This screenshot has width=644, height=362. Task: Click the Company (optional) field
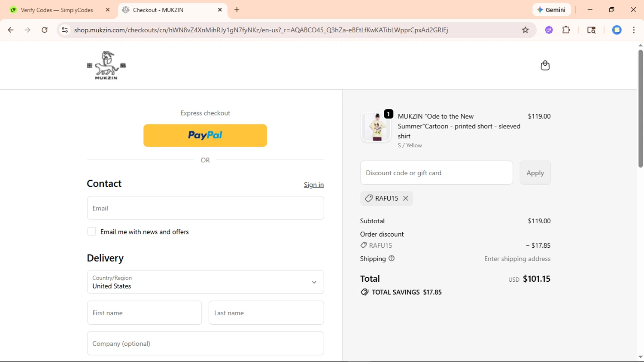pos(205,344)
